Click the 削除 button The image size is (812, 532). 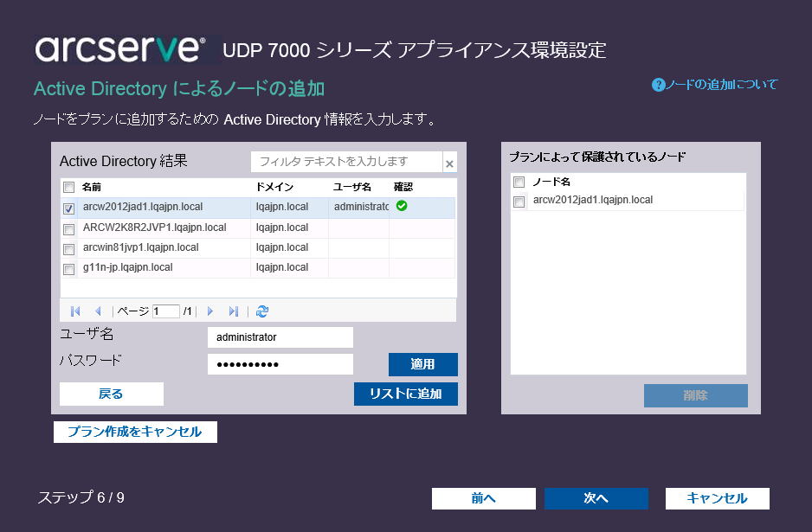click(x=695, y=395)
